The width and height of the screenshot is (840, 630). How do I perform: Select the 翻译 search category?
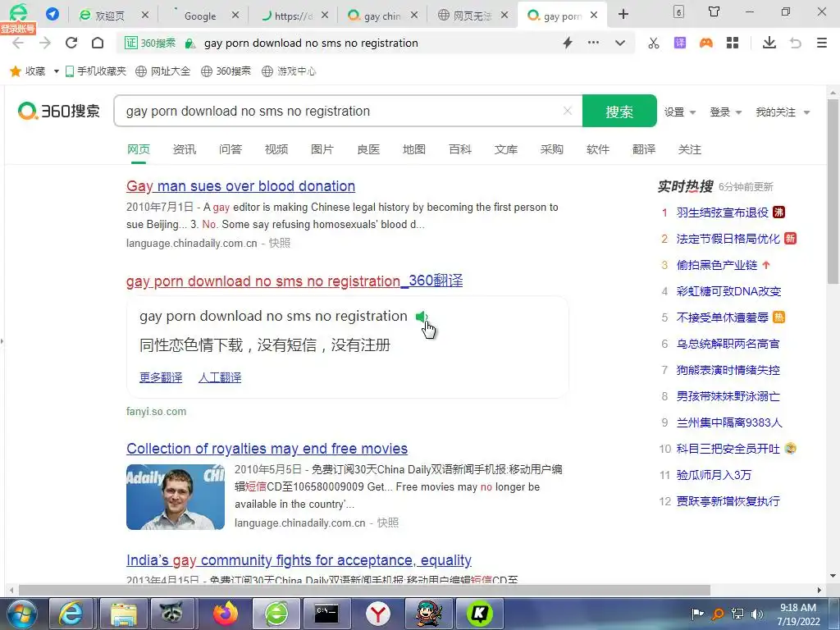point(644,149)
